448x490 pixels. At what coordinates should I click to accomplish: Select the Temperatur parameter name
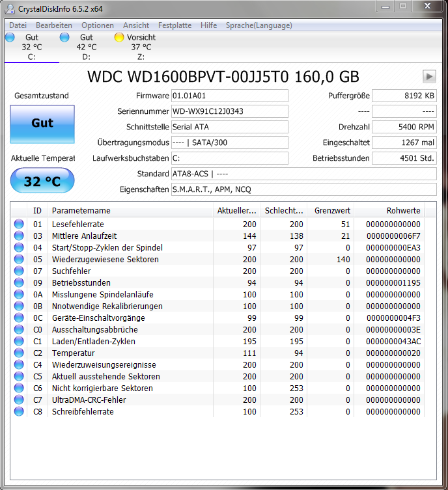click(x=73, y=353)
